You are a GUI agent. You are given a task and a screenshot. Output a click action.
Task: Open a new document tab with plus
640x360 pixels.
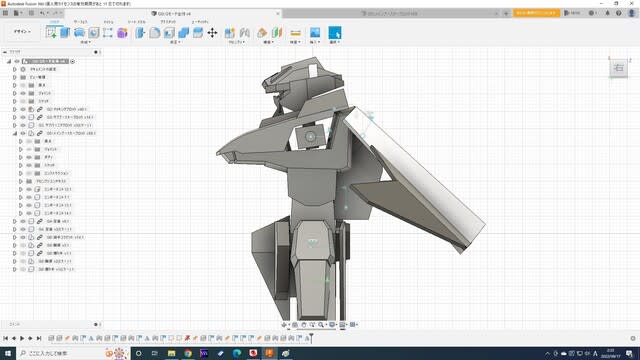coord(506,13)
